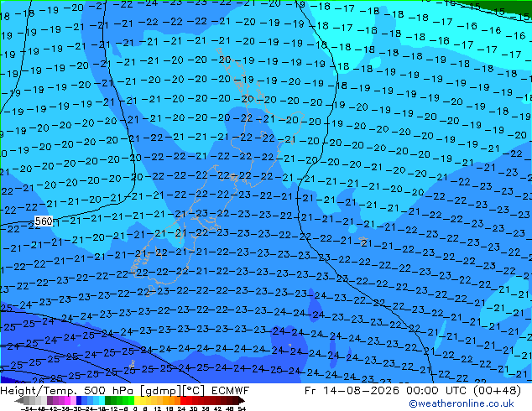This screenshot has width=532, height=411.
Task: Select the chart title 'Height/Temp. 500 hPa'
Action: coord(68,391)
